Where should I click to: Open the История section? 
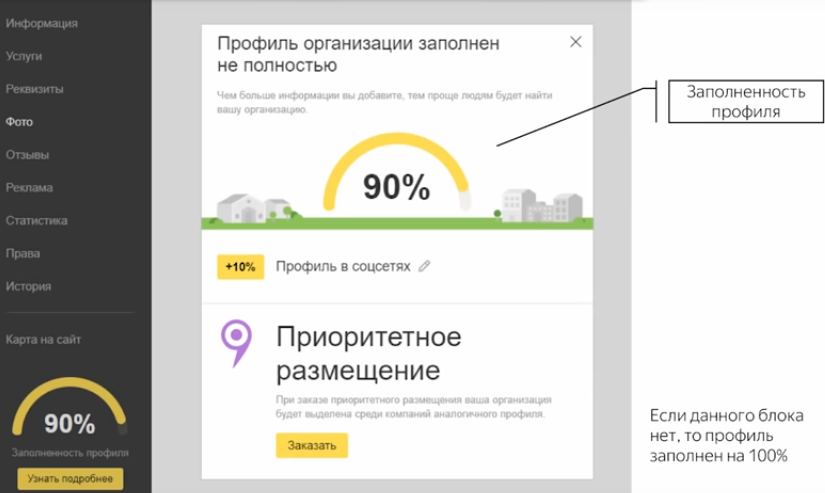(x=28, y=287)
